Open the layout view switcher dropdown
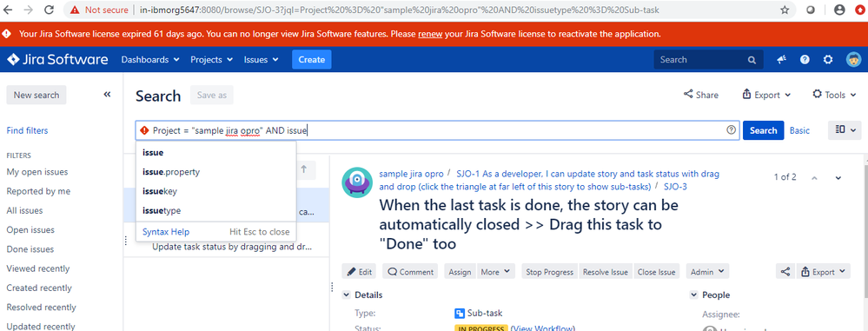This screenshot has height=331, width=868. coord(845,130)
